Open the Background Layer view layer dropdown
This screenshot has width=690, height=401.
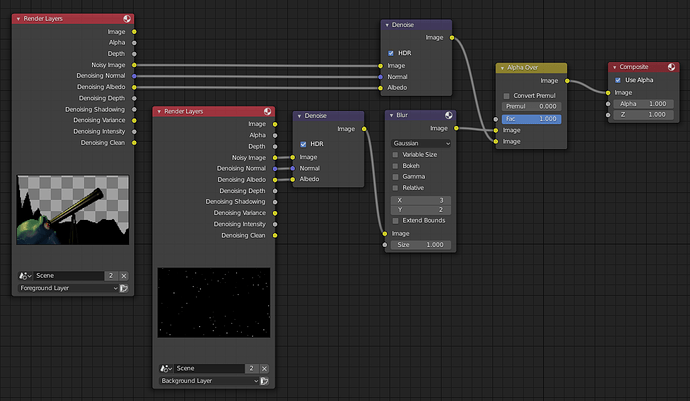pos(209,381)
